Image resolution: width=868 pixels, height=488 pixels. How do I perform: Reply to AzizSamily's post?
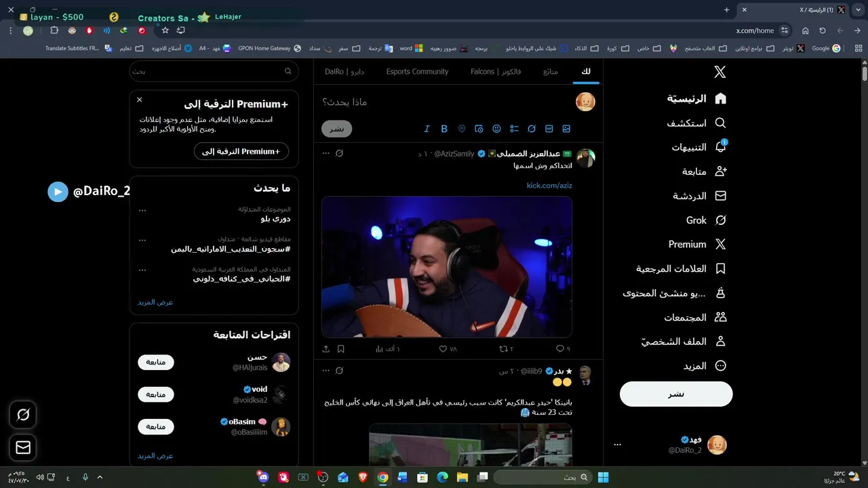560,349
